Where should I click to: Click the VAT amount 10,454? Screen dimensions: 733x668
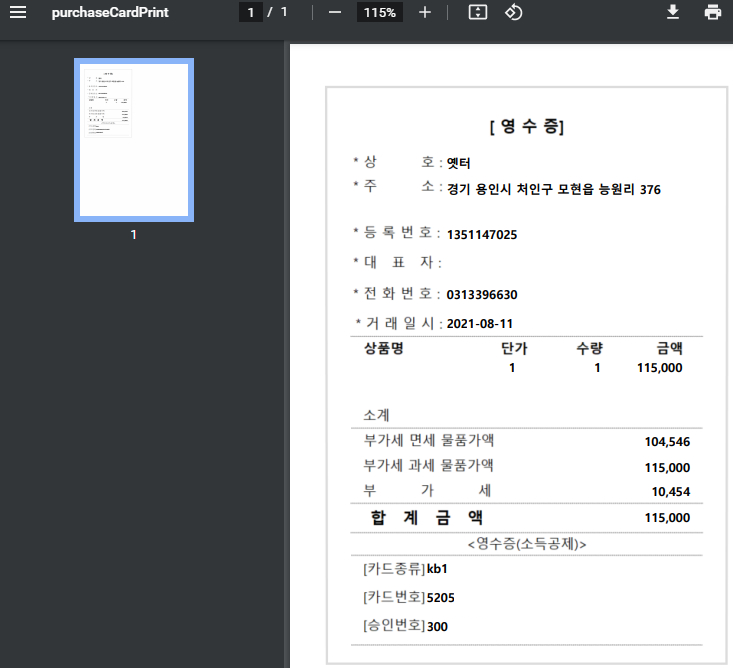670,492
